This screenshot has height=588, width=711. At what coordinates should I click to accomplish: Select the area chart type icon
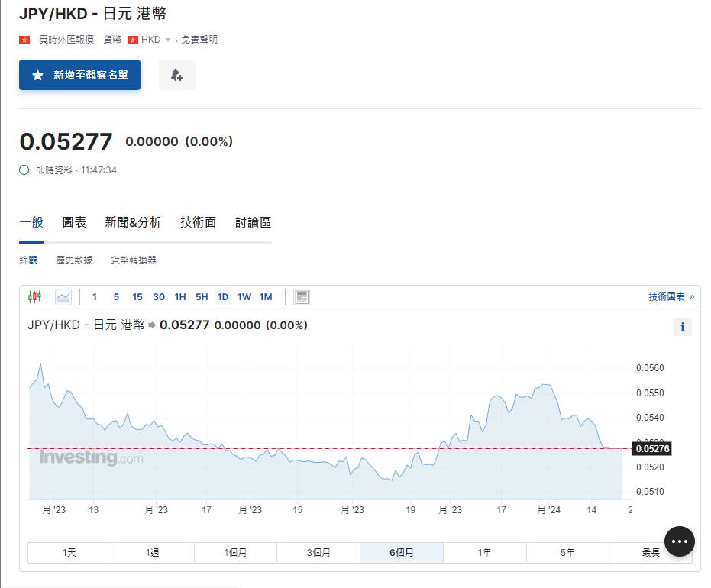tap(63, 297)
